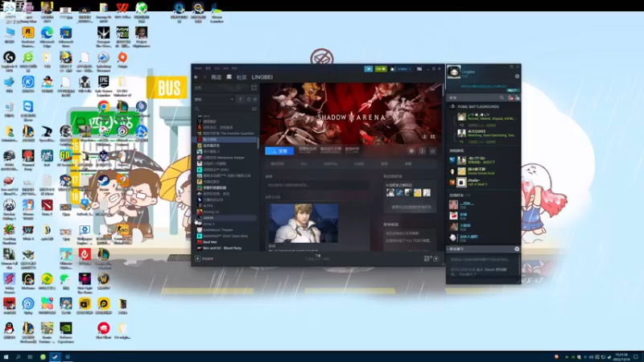644x362 pixels.
Task: Open the downloads status at bottom
Action: [x=317, y=257]
